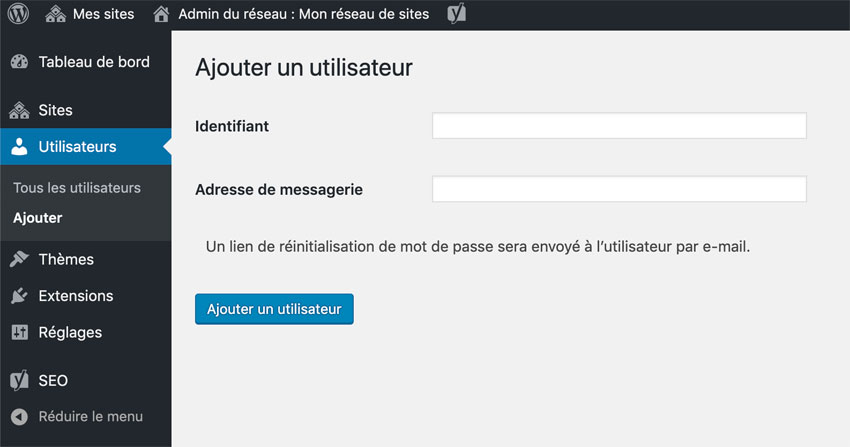Viewport: 850px width, 447px height.
Task: Click the SEO Yoast icon in the sidebar
Action: [x=20, y=380]
